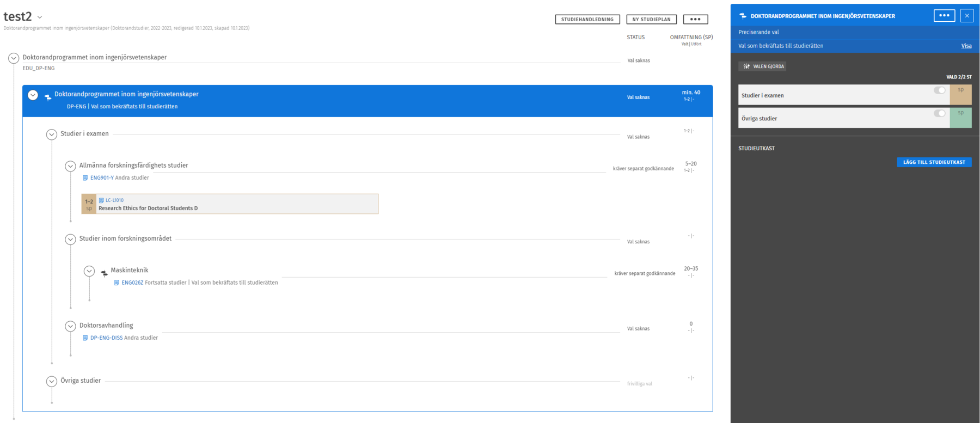Toggle the Studier i examen switch
980x423 pixels.
[x=939, y=90]
